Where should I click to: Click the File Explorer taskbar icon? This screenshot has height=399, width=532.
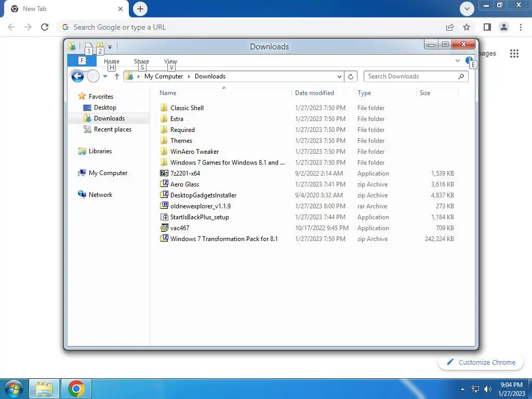pos(45,389)
